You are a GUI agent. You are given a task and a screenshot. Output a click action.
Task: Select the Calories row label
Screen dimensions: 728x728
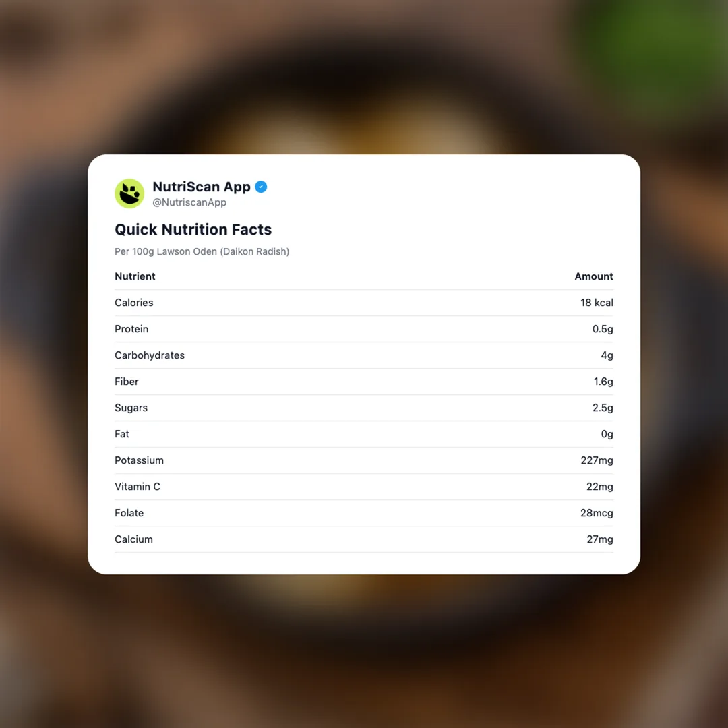pyautogui.click(x=133, y=303)
